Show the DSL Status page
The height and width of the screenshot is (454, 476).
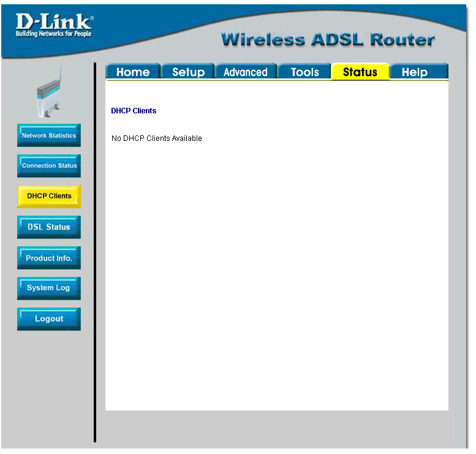[49, 227]
